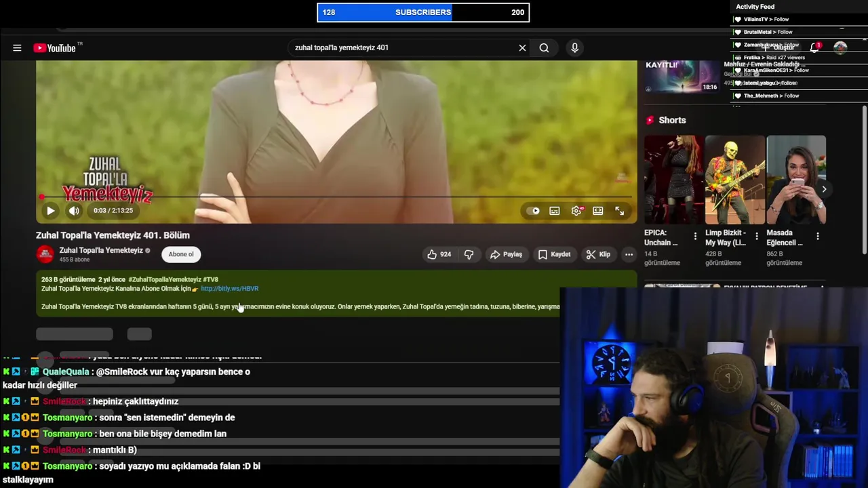Open the Masada Eğlenceli Shorts thumbnail
The image size is (868, 488).
pos(796,180)
